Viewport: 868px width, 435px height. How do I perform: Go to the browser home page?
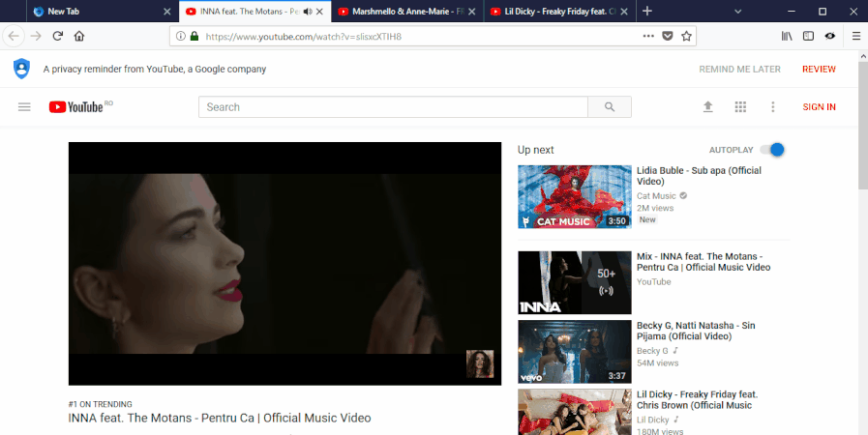point(79,36)
